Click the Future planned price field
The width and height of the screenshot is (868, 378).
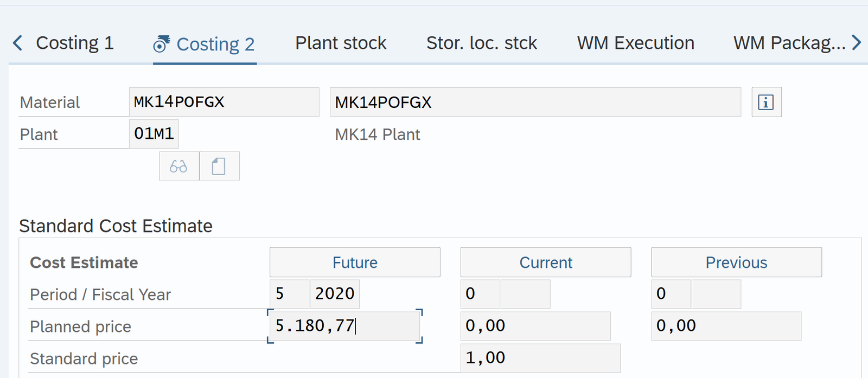[344, 326]
